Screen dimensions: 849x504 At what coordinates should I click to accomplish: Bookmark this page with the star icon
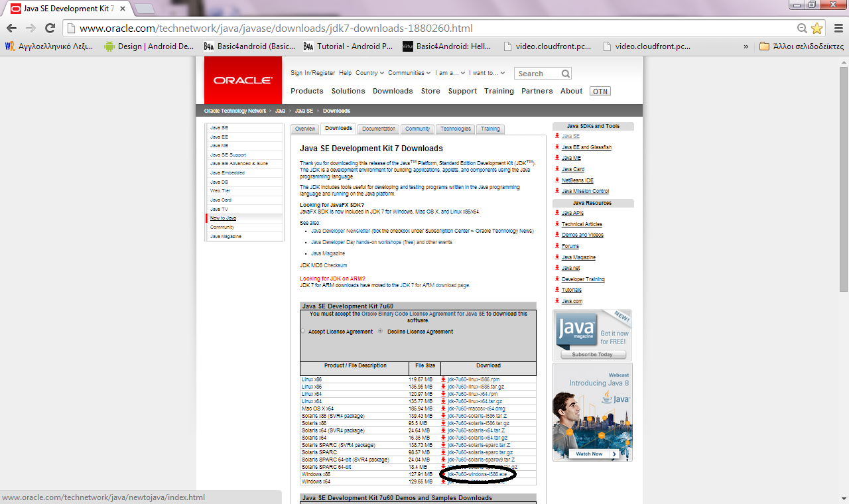816,29
